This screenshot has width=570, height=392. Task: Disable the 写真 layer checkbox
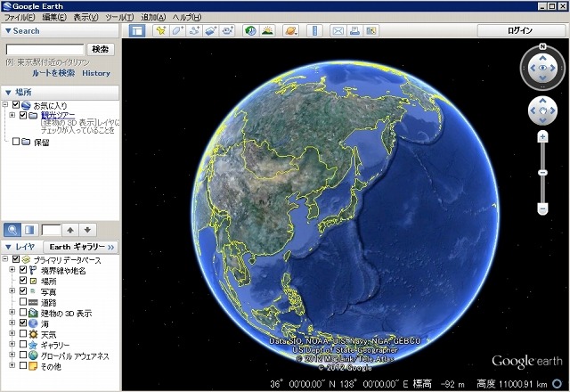click(23, 291)
